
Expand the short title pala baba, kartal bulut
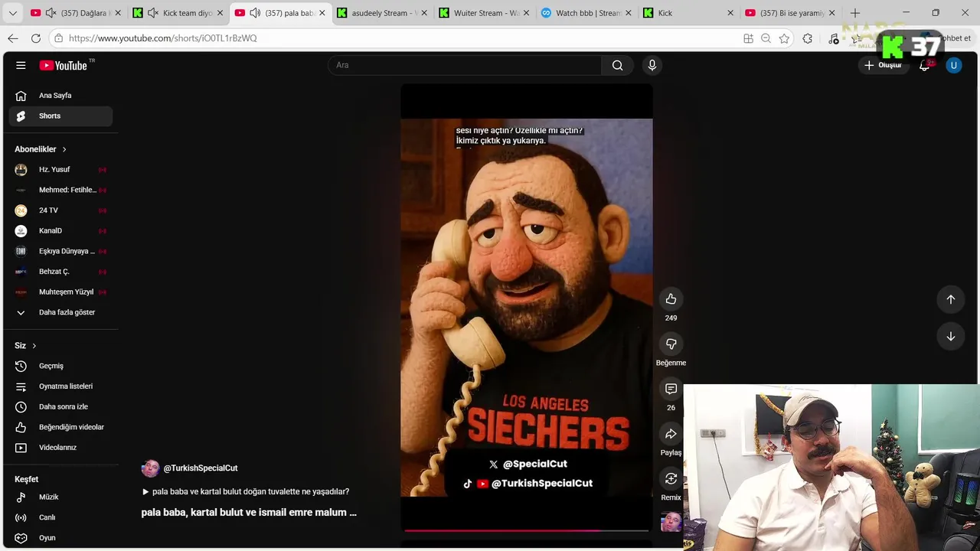point(249,512)
